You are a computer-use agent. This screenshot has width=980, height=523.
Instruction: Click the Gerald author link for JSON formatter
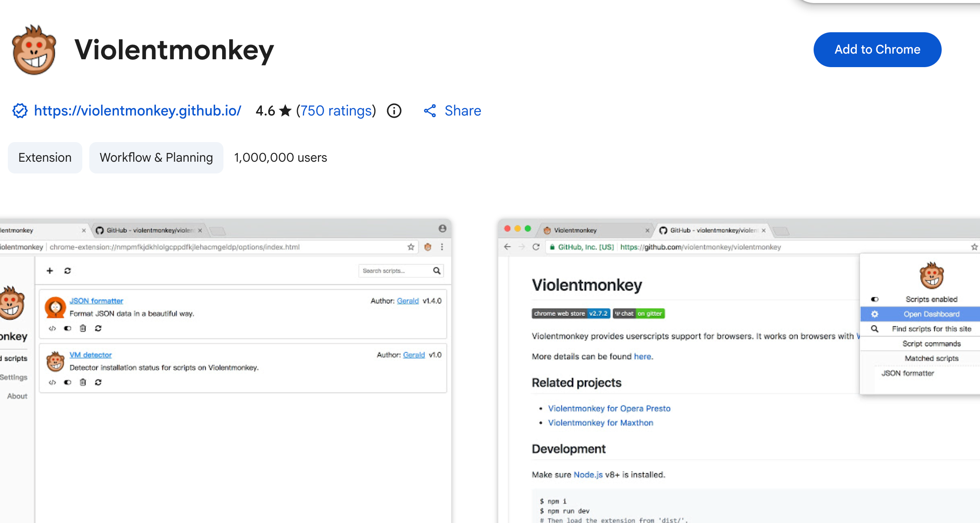(x=408, y=301)
